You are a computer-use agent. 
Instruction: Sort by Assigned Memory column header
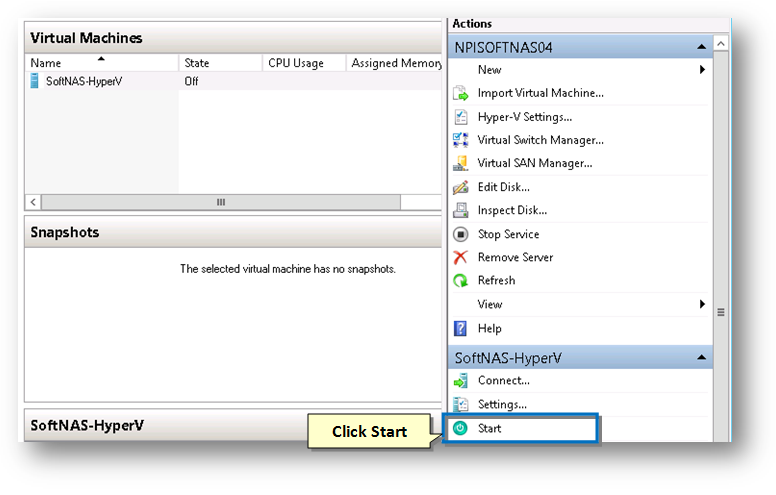click(394, 63)
